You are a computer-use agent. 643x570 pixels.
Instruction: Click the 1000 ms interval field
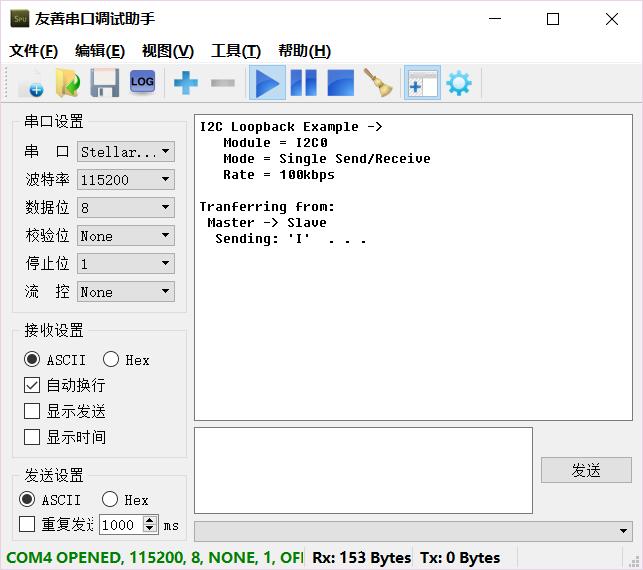(x=121, y=524)
